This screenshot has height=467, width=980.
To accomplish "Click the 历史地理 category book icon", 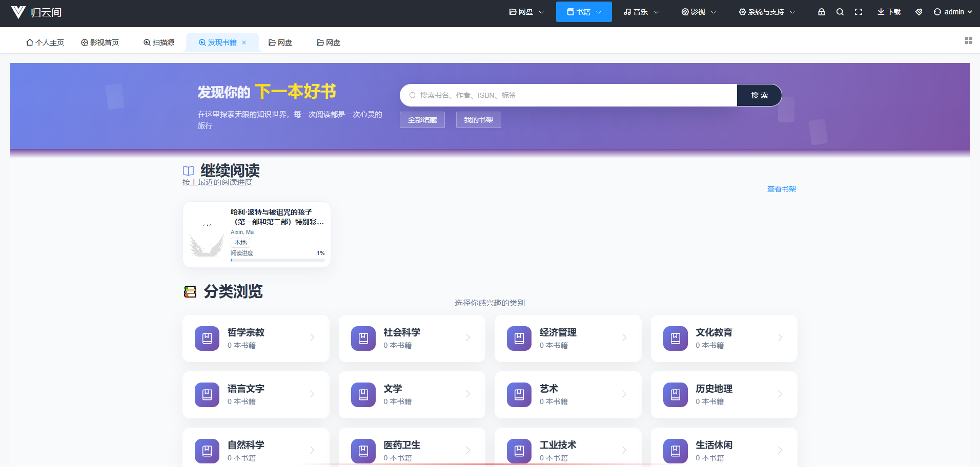I will tap(676, 395).
